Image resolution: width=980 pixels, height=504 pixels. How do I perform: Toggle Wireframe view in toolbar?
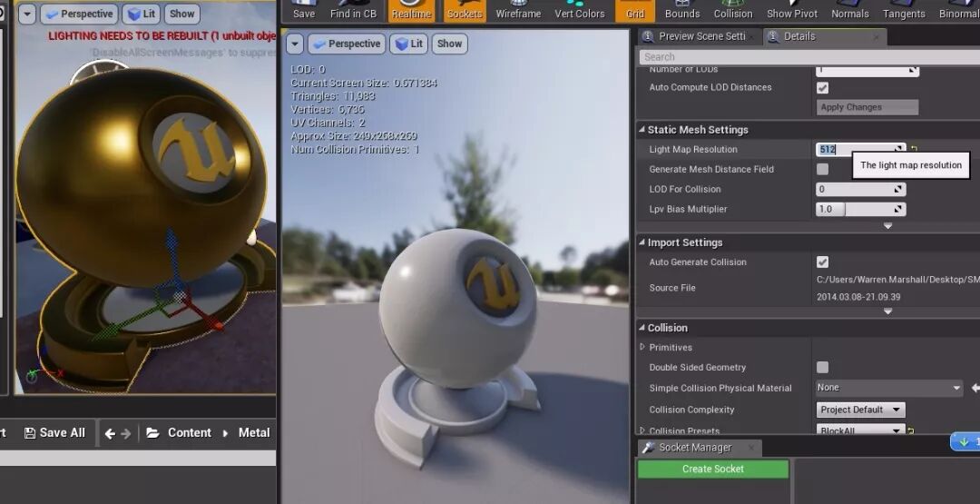click(x=518, y=10)
